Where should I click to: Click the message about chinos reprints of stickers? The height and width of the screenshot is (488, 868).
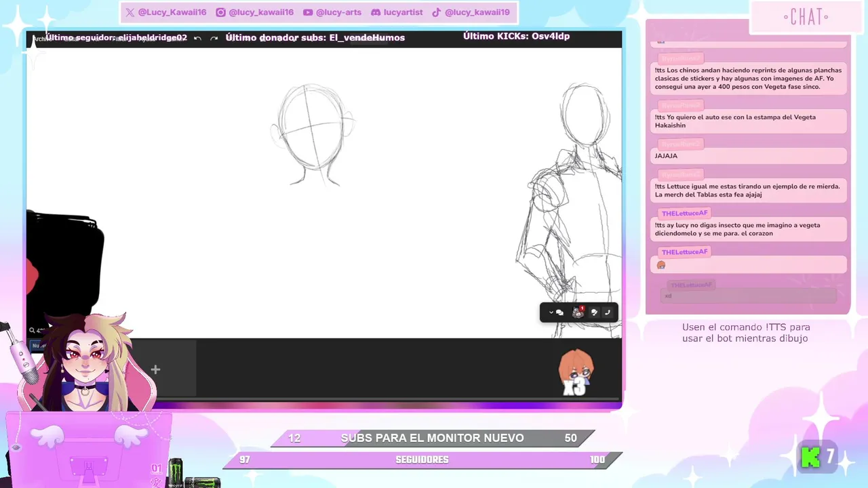click(x=749, y=79)
